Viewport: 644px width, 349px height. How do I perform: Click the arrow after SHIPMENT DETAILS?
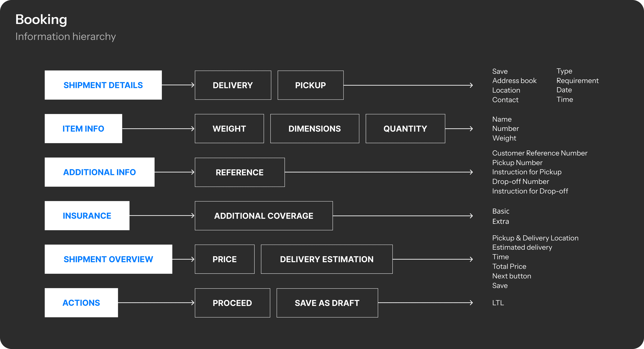coord(178,85)
